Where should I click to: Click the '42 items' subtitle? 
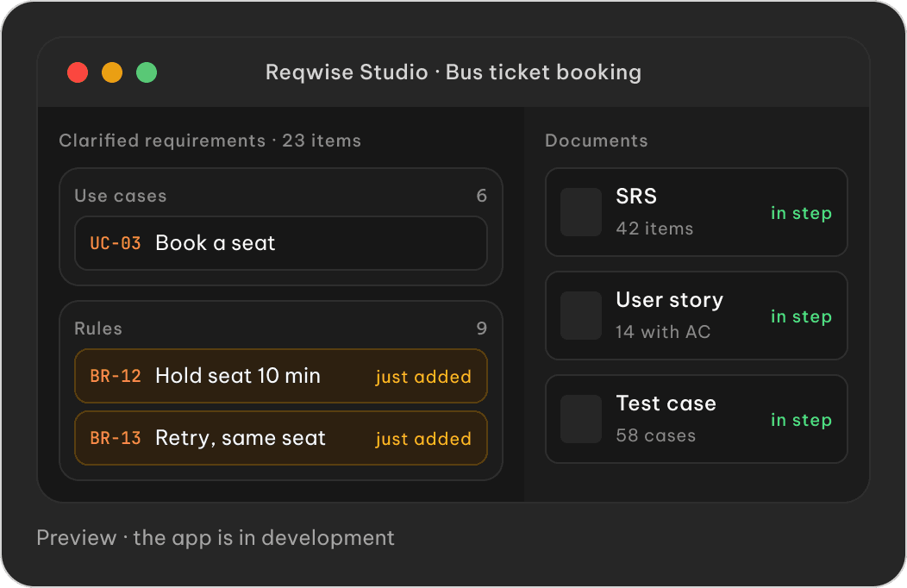pyautogui.click(x=654, y=228)
